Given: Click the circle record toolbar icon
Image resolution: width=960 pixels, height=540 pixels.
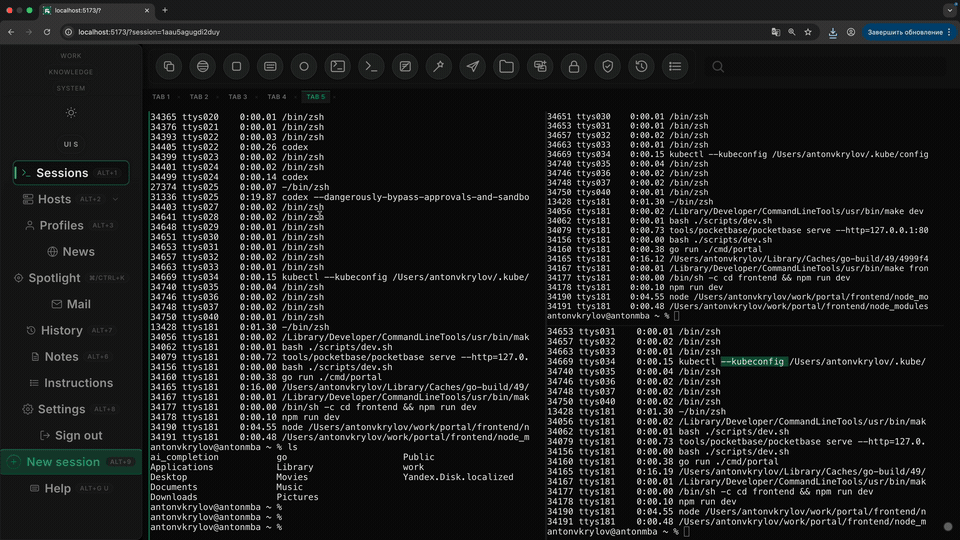Looking at the screenshot, I should pyautogui.click(x=304, y=66).
